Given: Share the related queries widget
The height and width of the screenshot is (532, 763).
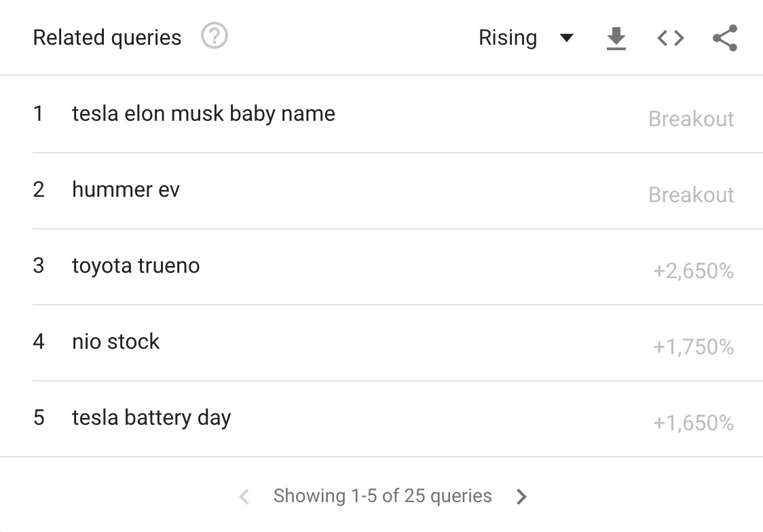Looking at the screenshot, I should (x=725, y=38).
